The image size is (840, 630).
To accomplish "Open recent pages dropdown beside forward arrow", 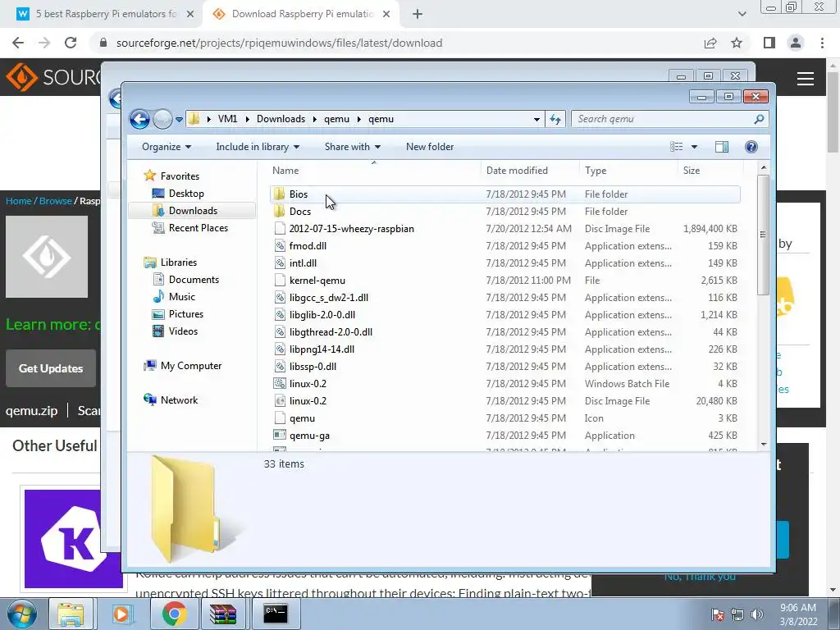I will click(x=179, y=120).
